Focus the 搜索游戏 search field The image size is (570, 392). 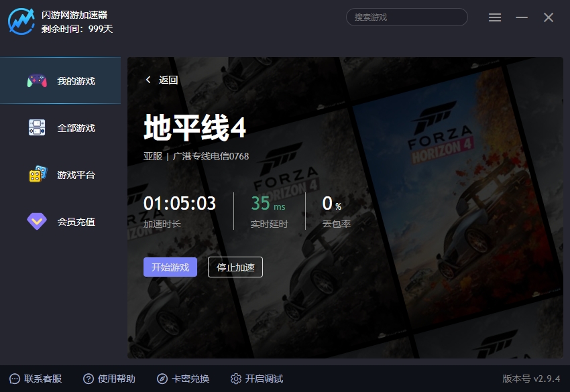point(406,17)
